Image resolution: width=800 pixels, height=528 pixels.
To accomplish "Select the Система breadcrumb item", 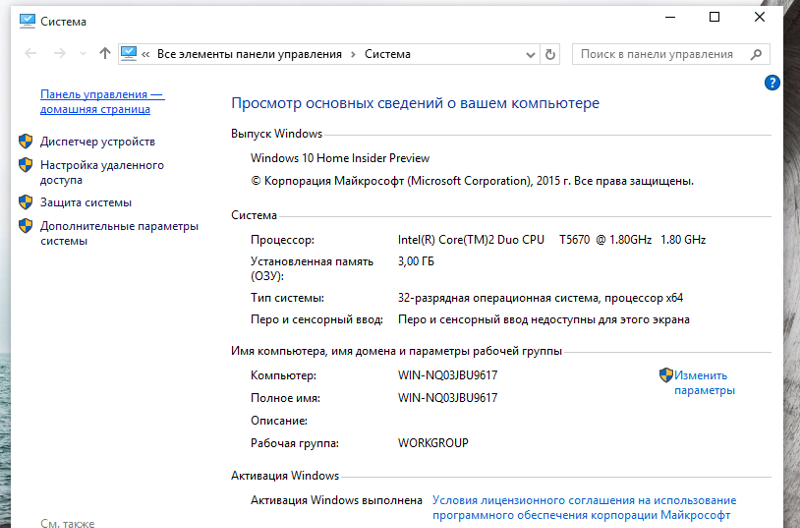I will [x=387, y=54].
